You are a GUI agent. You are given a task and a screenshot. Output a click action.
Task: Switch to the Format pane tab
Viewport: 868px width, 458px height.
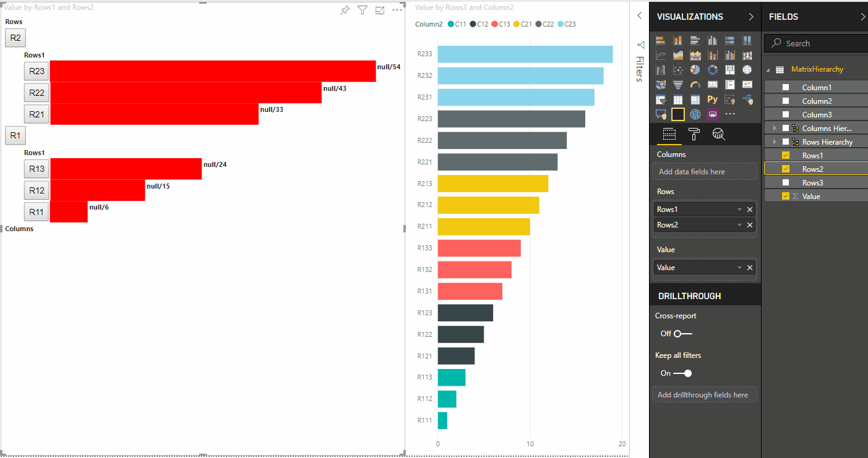[x=694, y=134]
